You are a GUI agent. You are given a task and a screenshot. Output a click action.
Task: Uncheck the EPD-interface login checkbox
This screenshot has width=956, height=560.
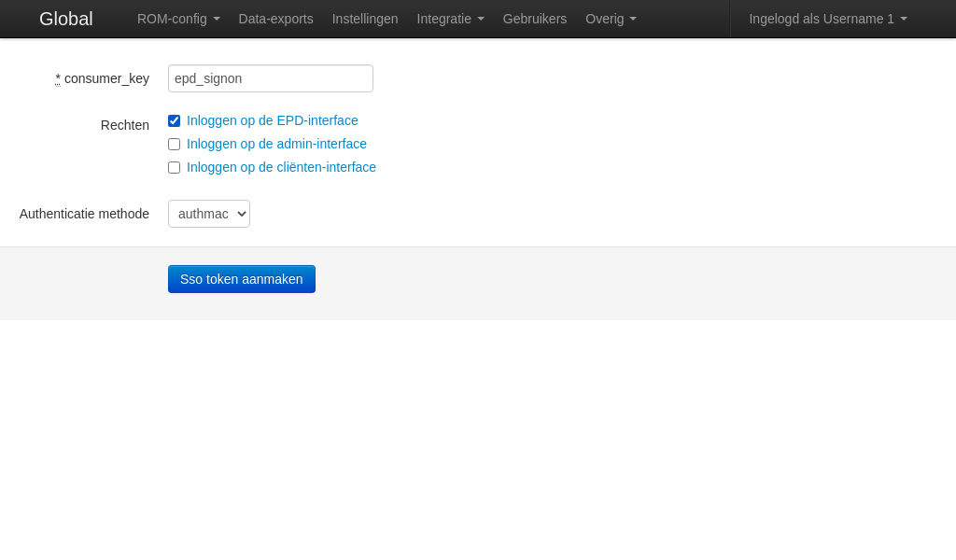(175, 120)
